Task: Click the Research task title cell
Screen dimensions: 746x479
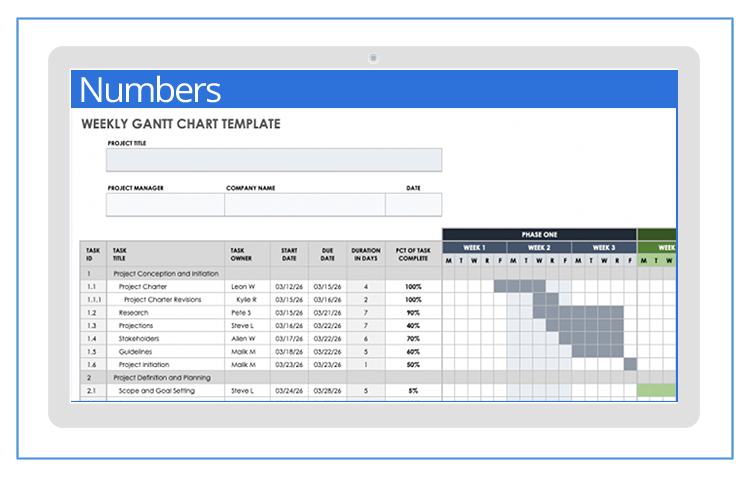Action: click(x=134, y=312)
